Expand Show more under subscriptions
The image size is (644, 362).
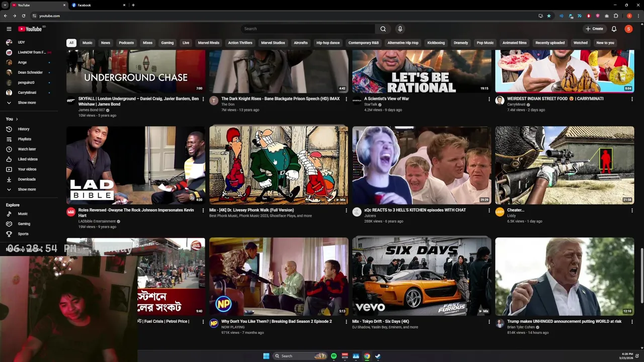point(27,103)
